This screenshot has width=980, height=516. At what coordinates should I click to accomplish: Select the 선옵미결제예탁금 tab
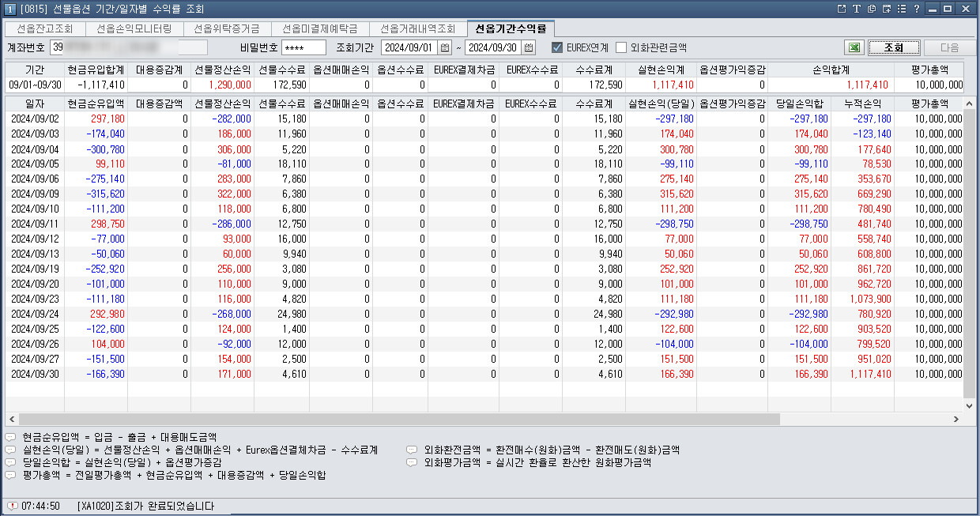(x=320, y=28)
